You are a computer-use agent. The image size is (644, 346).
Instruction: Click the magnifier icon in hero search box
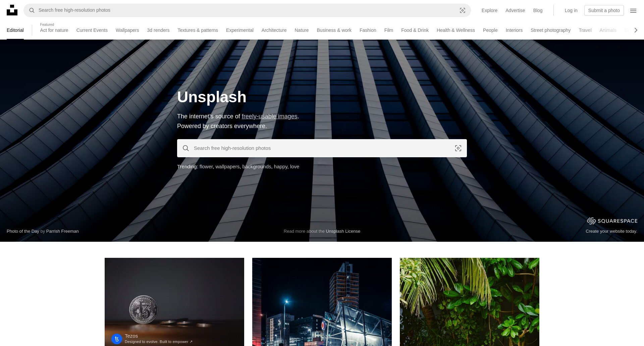pos(186,148)
